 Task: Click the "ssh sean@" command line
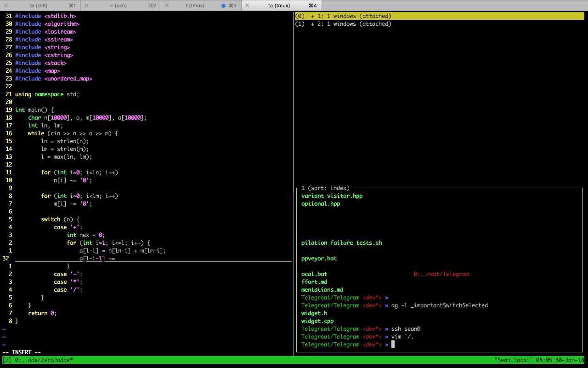pos(406,329)
